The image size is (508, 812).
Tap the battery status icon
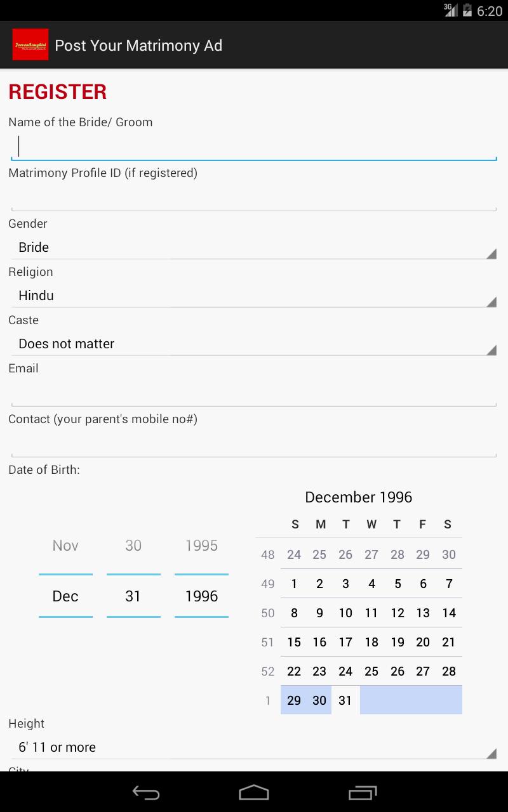click(x=467, y=10)
